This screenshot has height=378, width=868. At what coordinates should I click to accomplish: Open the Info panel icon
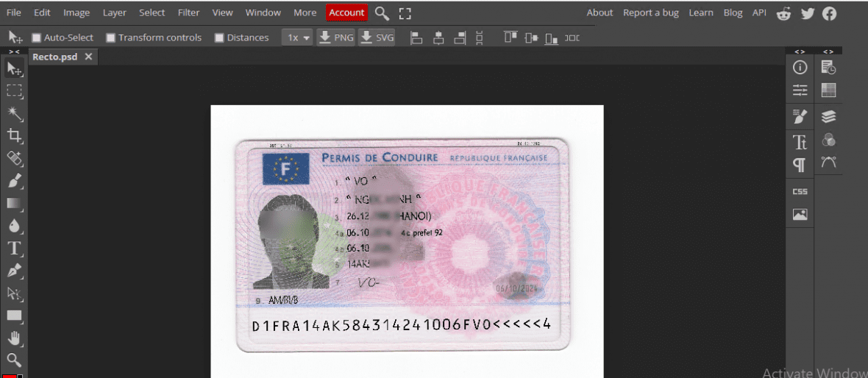coord(800,68)
